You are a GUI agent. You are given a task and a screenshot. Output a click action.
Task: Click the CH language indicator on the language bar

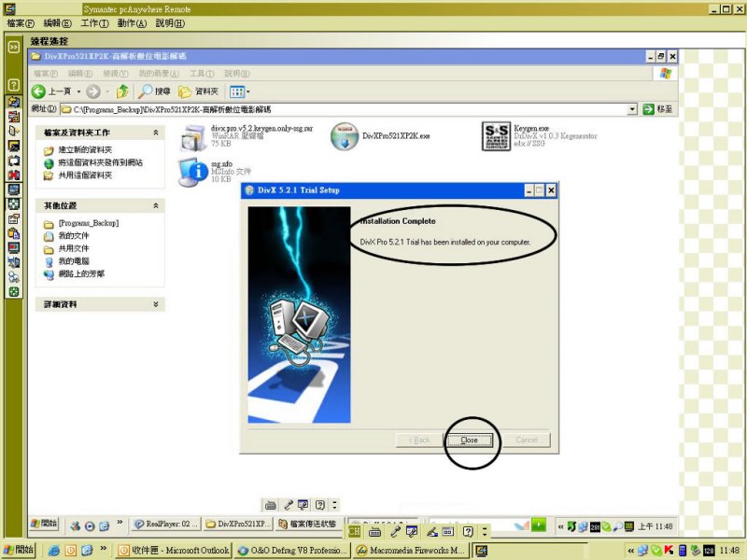tap(355, 531)
